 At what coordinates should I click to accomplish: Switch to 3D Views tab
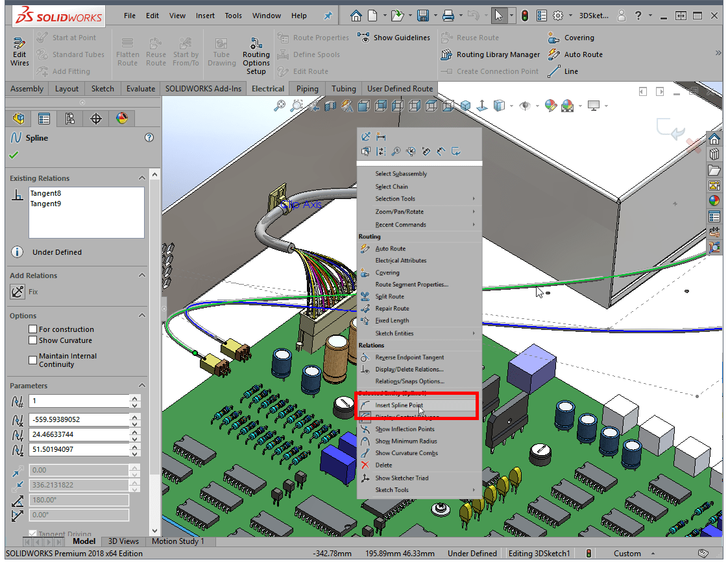pyautogui.click(x=123, y=541)
